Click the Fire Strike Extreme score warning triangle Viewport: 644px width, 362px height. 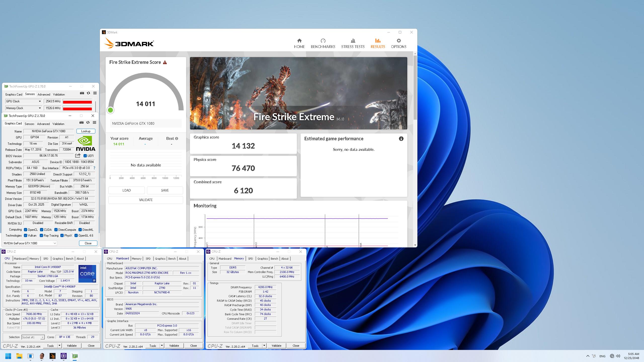(x=165, y=62)
